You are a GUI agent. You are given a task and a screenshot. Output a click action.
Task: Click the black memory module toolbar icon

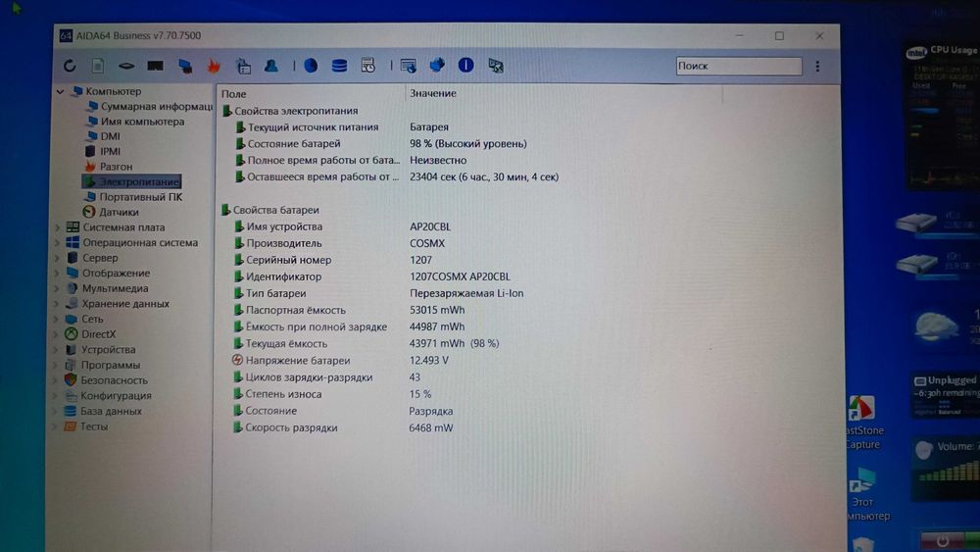pyautogui.click(x=155, y=66)
